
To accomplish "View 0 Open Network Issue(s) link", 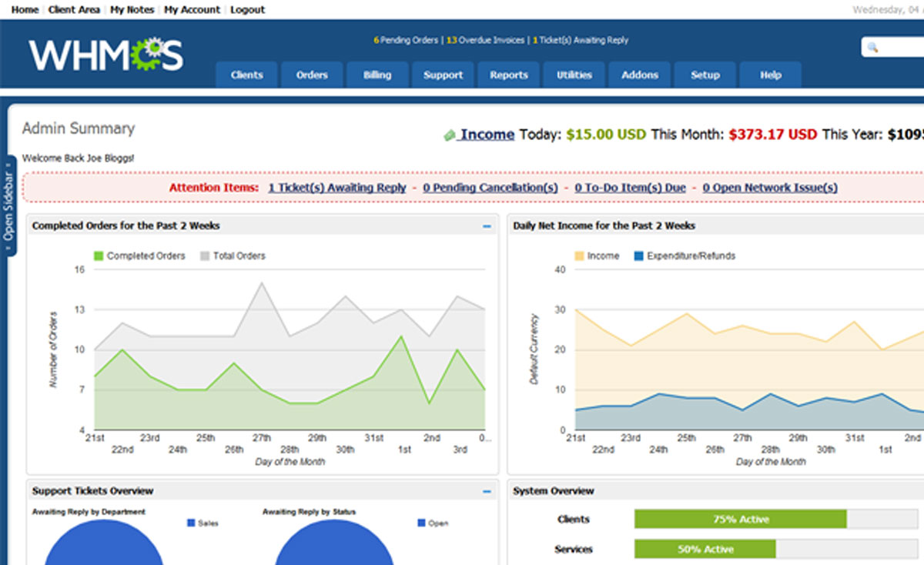I will pyautogui.click(x=770, y=188).
